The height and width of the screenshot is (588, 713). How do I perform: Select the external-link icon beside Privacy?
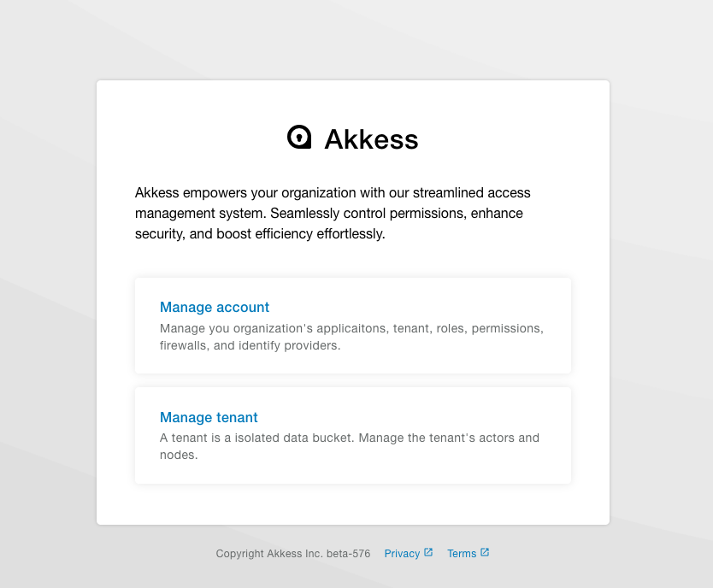(x=427, y=552)
